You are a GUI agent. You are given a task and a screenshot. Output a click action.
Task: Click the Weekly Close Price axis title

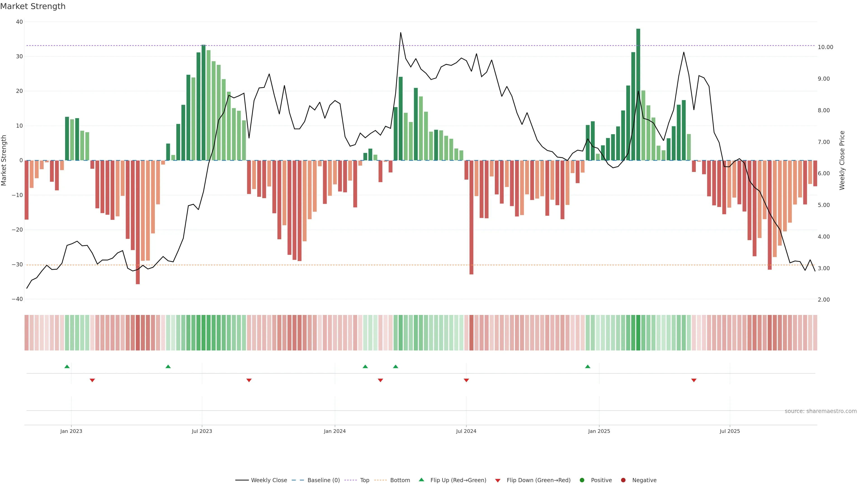click(842, 160)
